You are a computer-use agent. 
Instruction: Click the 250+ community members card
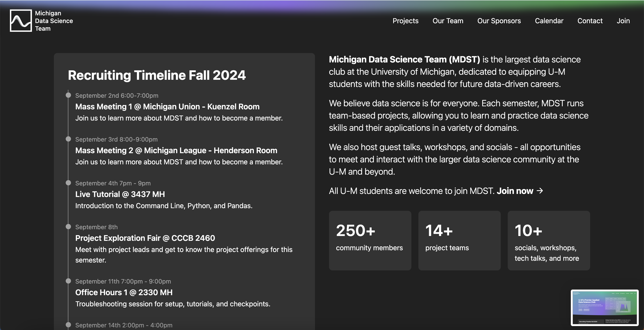(x=370, y=240)
